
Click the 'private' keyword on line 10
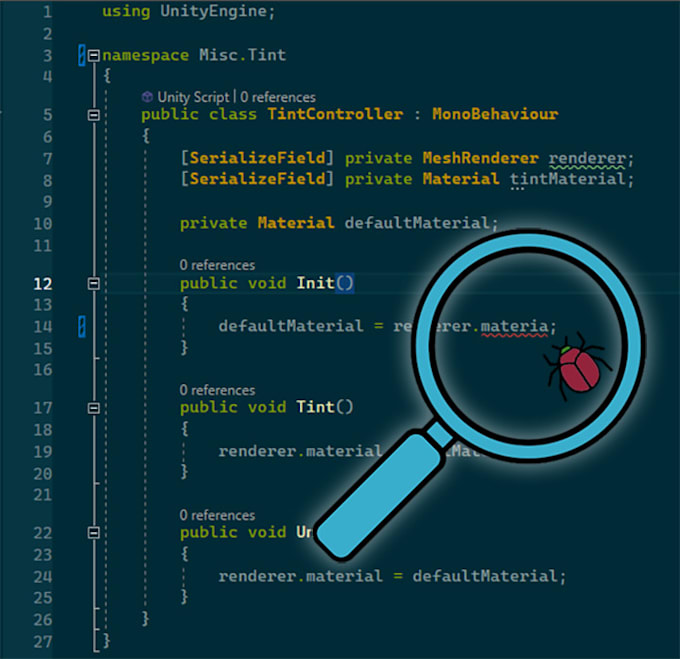[214, 223]
